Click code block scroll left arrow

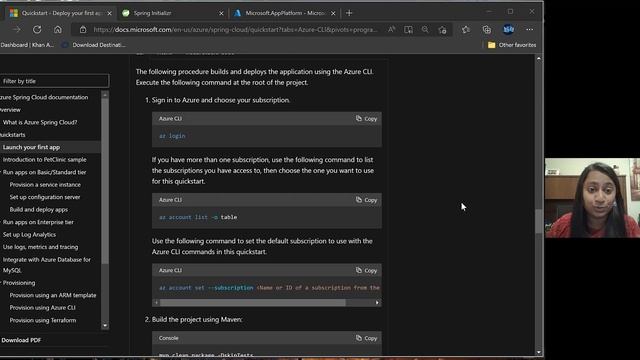pyautogui.click(x=156, y=302)
